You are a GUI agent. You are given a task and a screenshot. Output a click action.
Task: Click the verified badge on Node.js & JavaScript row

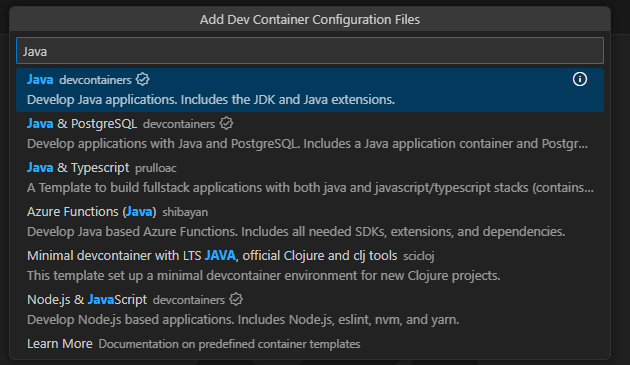tap(236, 299)
